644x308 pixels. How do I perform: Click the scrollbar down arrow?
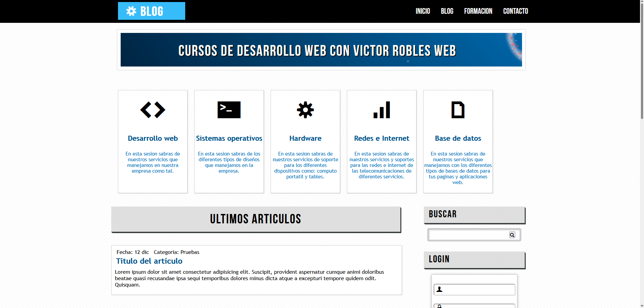[x=642, y=306]
